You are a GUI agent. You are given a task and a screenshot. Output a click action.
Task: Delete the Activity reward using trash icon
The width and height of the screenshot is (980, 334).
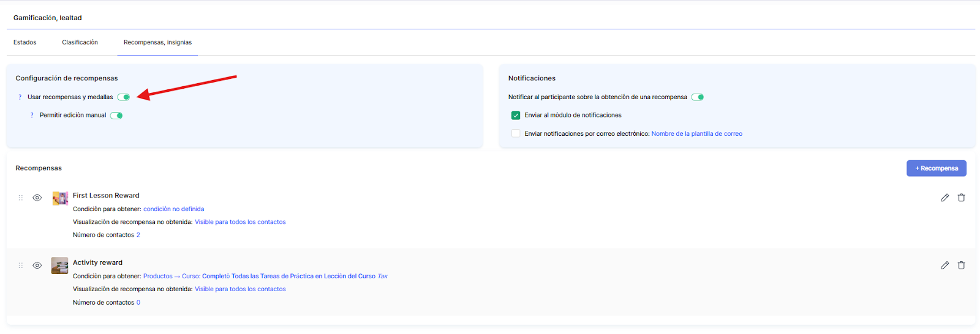[x=961, y=265]
